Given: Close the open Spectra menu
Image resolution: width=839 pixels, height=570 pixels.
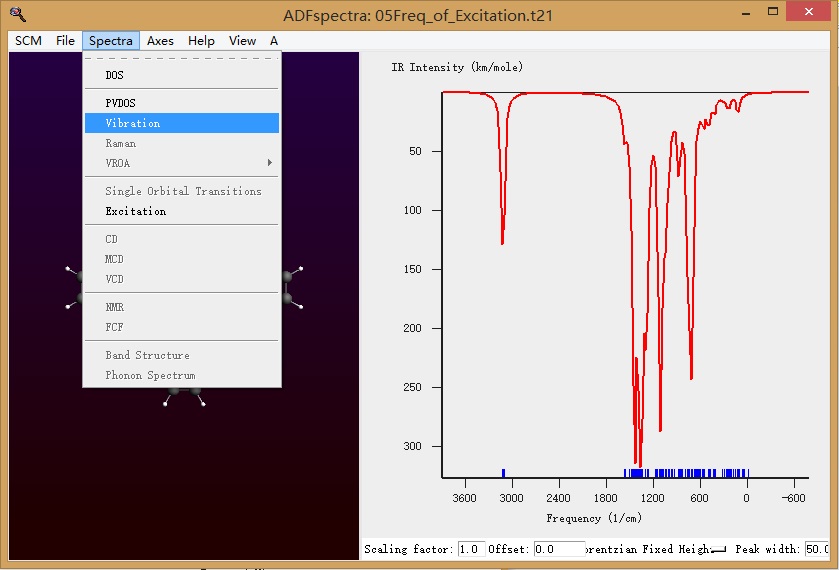Looking at the screenshot, I should coord(111,41).
